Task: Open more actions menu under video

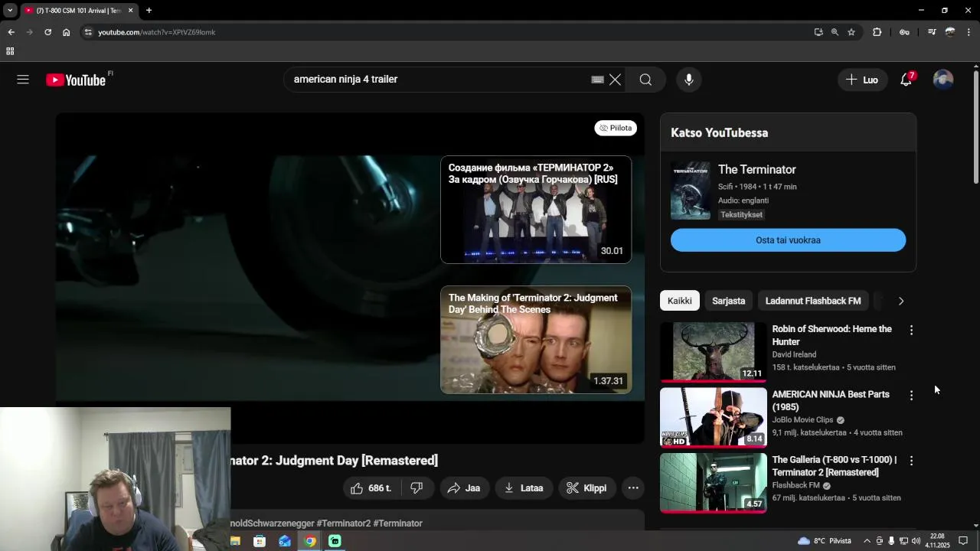Action: coord(633,488)
